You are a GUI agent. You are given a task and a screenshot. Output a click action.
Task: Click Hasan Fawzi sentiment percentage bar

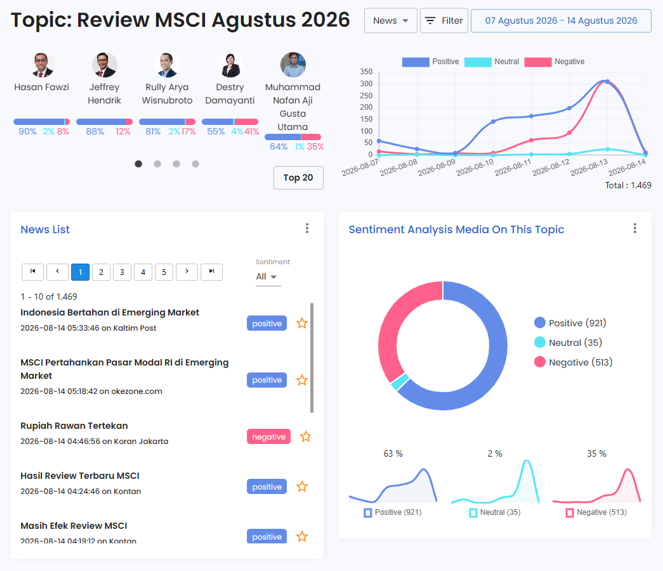click(x=41, y=122)
